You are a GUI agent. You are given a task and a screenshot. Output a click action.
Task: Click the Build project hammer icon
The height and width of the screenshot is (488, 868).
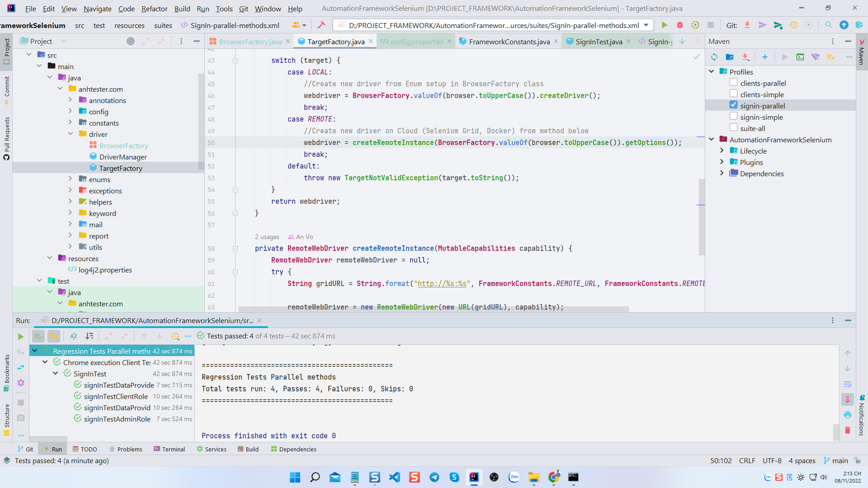coord(321,25)
